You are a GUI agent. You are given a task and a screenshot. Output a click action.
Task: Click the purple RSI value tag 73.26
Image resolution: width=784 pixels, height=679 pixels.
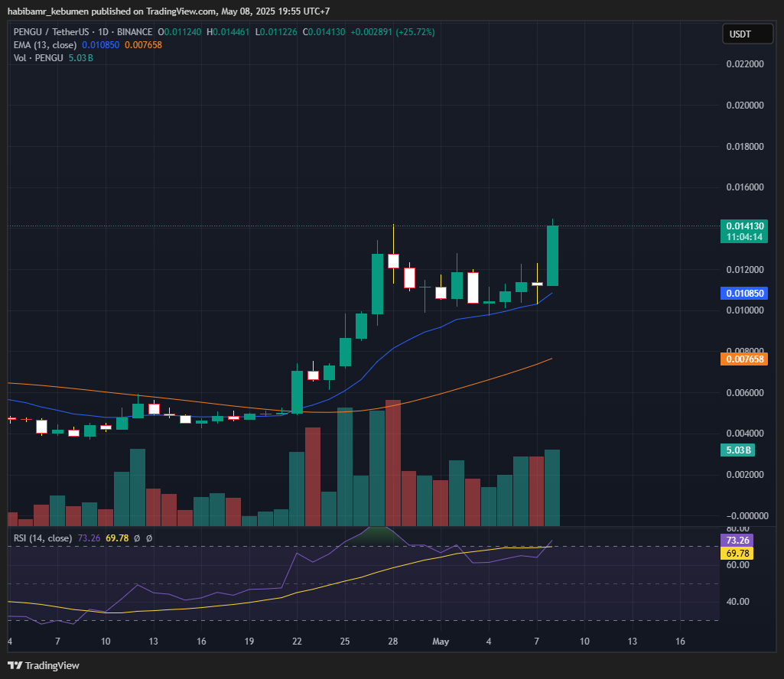coord(737,541)
